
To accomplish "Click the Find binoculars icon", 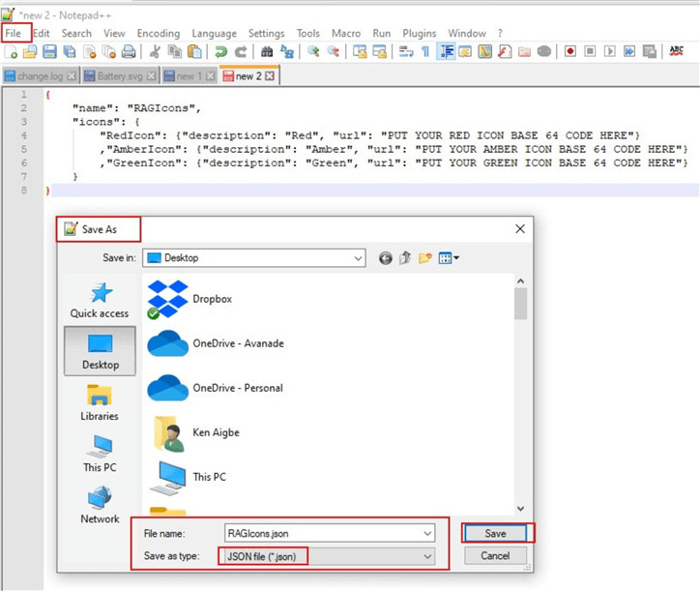I will point(267,52).
